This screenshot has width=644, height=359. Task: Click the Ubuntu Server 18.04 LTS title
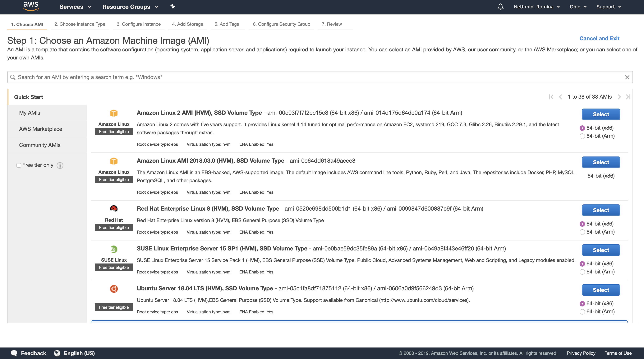pyautogui.click(x=205, y=288)
